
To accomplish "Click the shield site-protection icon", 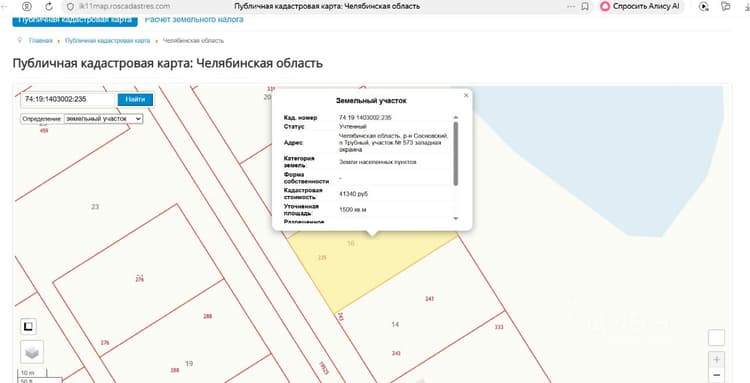I will click(70, 7).
